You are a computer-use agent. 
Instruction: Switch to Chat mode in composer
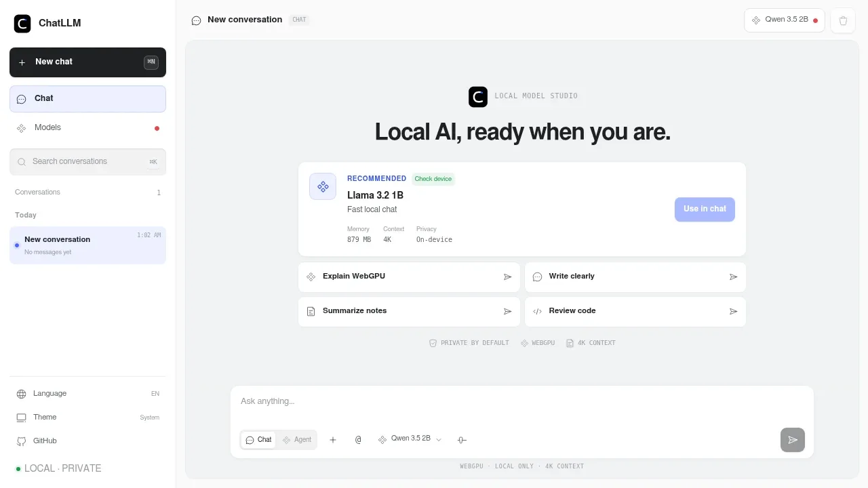(258, 440)
